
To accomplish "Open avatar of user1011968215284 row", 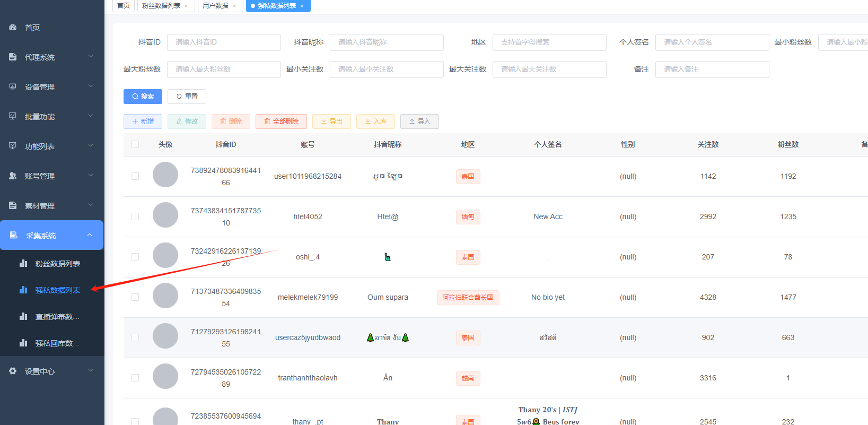I will coord(165,175).
